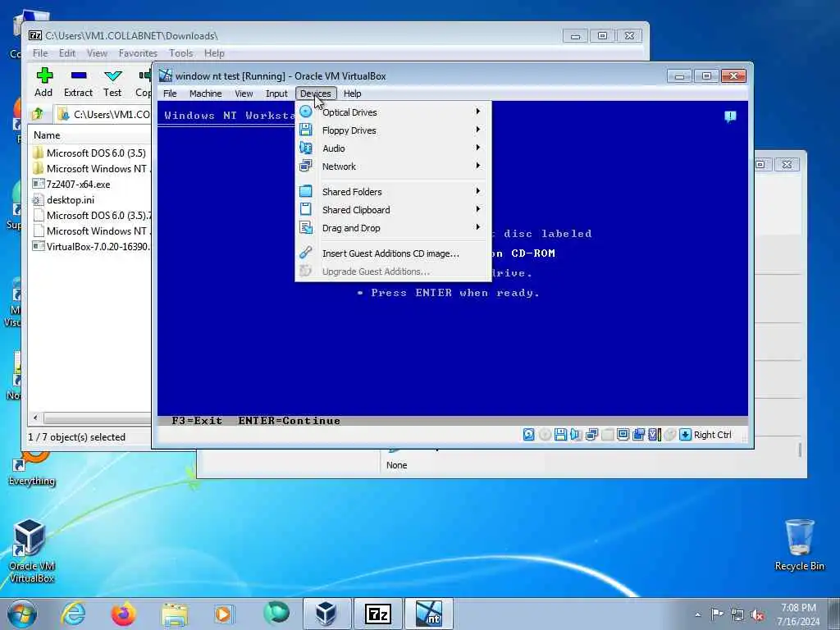
Task: Close the open Devices menu
Action: (x=316, y=94)
